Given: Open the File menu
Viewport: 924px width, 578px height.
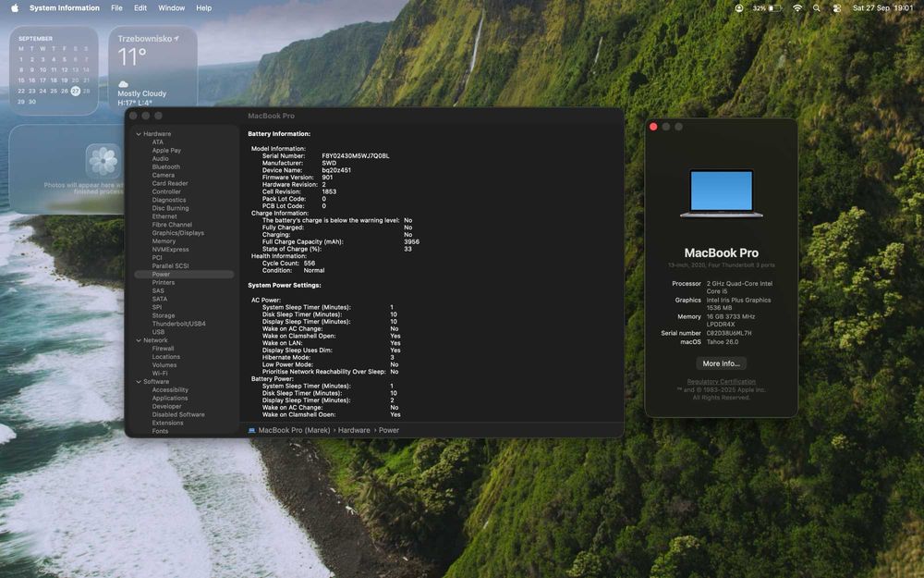Looking at the screenshot, I should coord(116,8).
